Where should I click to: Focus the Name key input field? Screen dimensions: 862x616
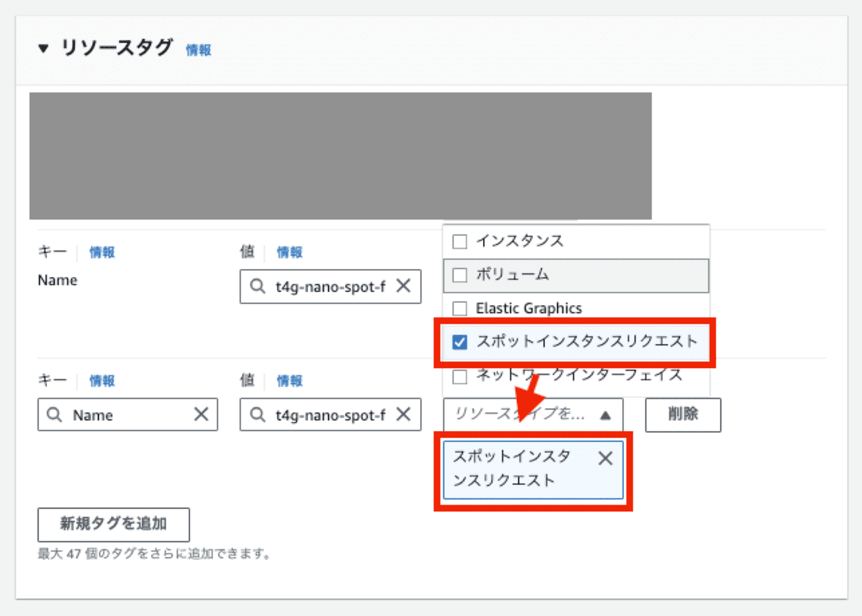(128, 415)
